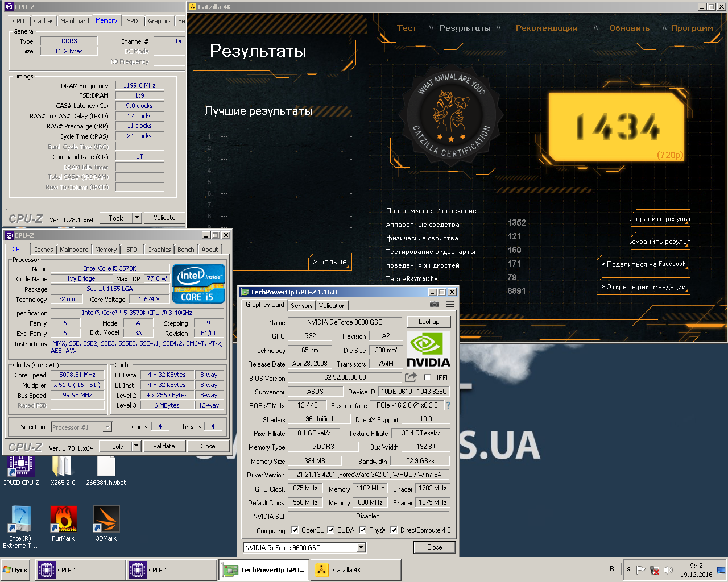The width and height of the screenshot is (728, 582).
Task: Switch to TechPowerUp GPU-Z taskbar item
Action: (264, 570)
